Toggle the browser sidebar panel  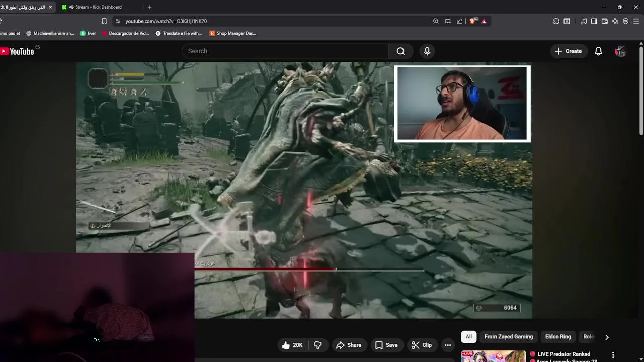(594, 21)
